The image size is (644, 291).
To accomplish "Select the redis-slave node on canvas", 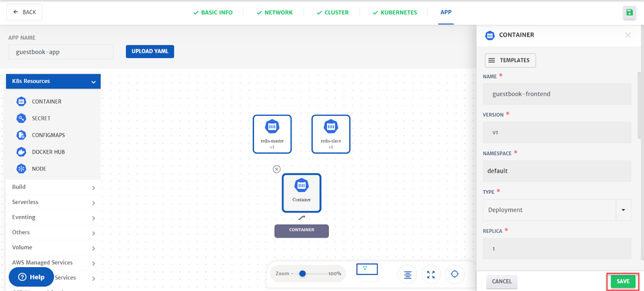I will [331, 134].
